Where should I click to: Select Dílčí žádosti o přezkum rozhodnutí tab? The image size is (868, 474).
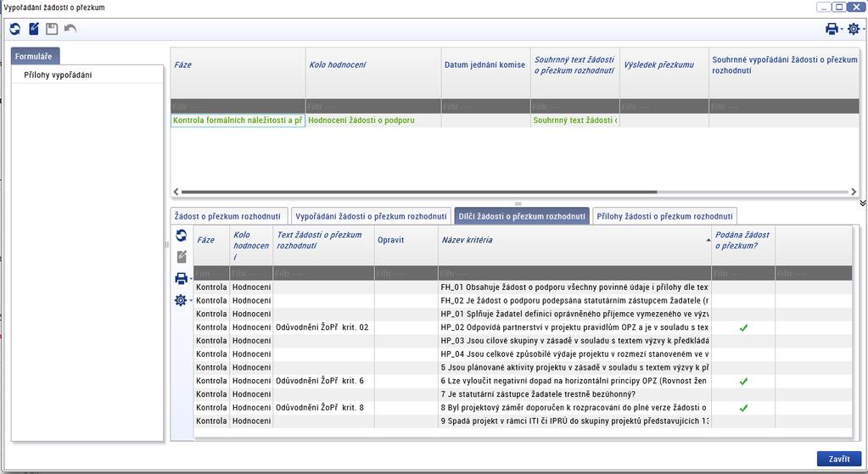point(522,216)
